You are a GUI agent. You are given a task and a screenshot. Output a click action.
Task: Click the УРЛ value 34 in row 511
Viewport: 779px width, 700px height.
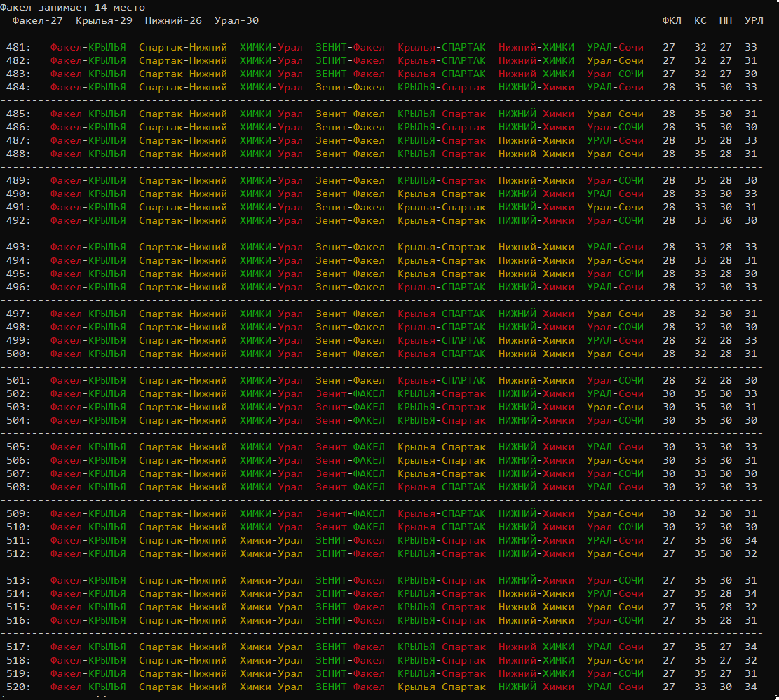[x=751, y=541]
